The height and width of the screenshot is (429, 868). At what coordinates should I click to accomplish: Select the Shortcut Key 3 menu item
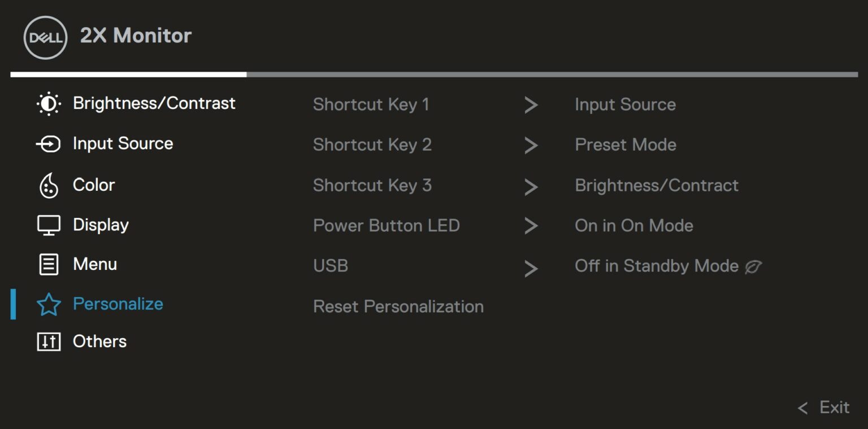372,186
